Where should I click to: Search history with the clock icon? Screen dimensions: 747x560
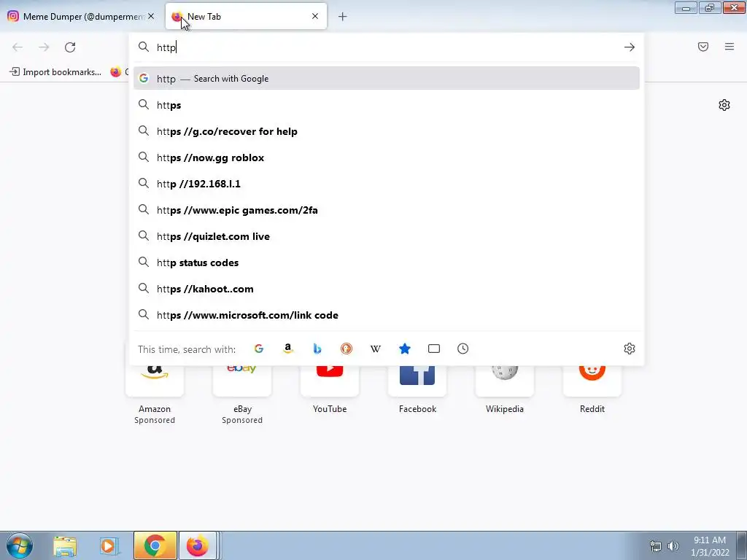(463, 349)
